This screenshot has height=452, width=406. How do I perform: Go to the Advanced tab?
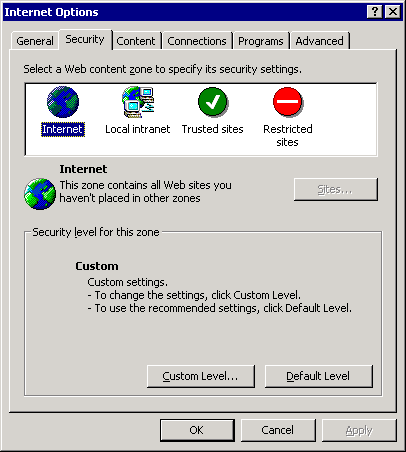(x=319, y=41)
